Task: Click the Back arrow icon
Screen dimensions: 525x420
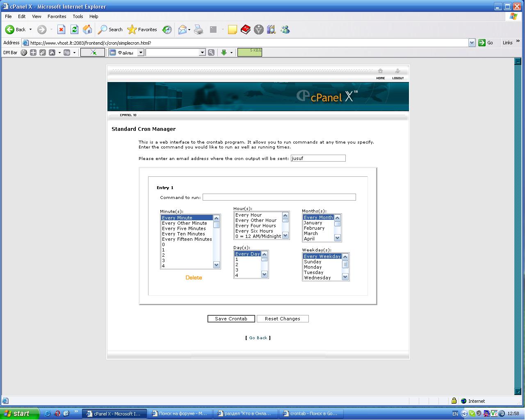Action: (x=10, y=30)
